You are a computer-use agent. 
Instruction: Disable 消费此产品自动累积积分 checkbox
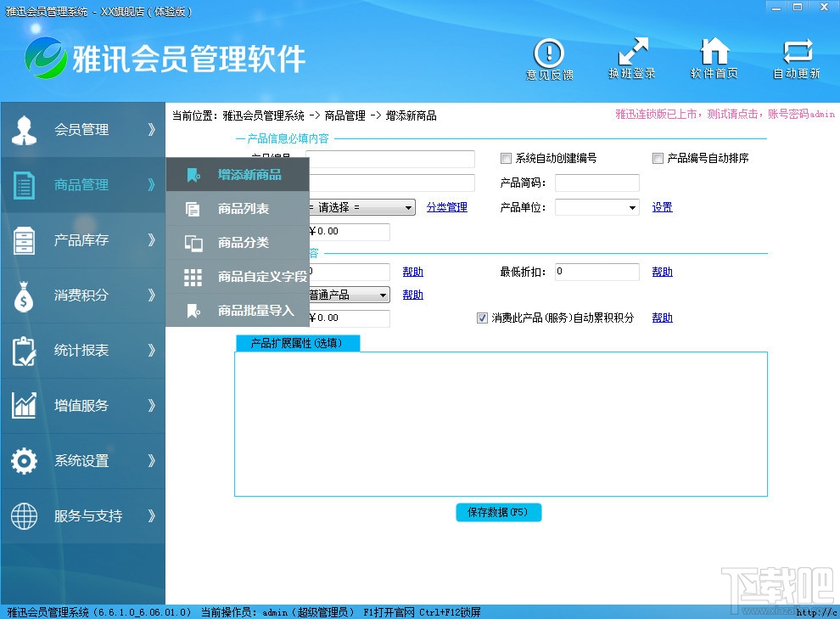click(481, 318)
